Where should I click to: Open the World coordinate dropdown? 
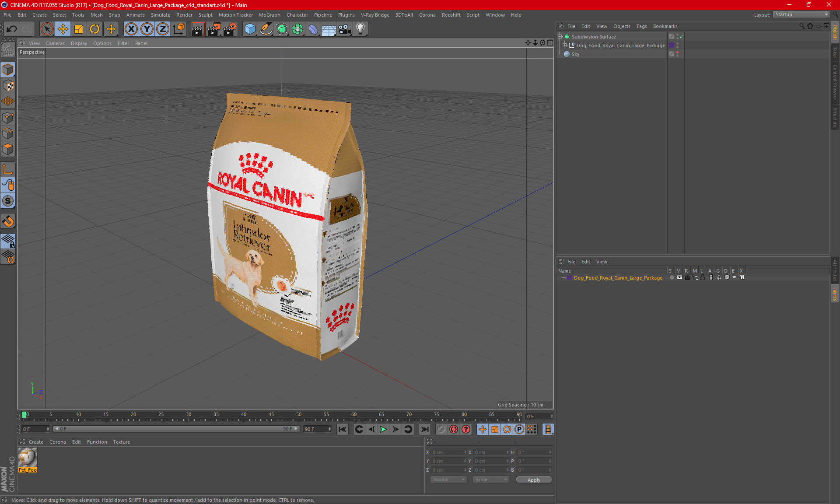pos(449,479)
